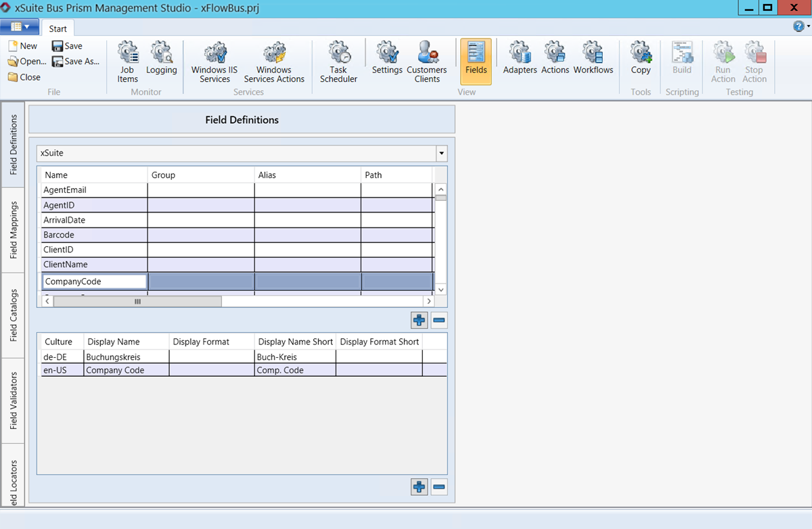Toggle the Fields view button

(x=476, y=61)
